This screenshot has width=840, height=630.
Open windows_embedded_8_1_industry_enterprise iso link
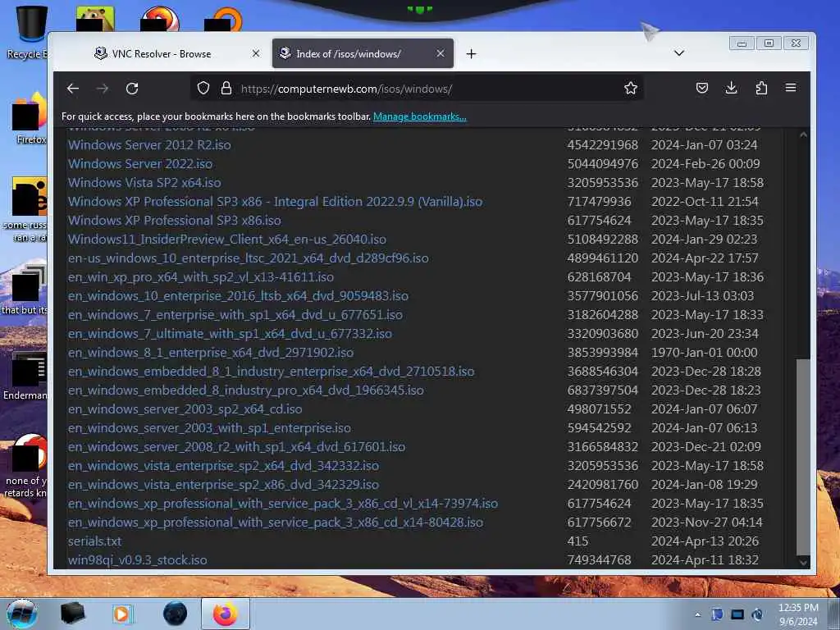point(271,372)
